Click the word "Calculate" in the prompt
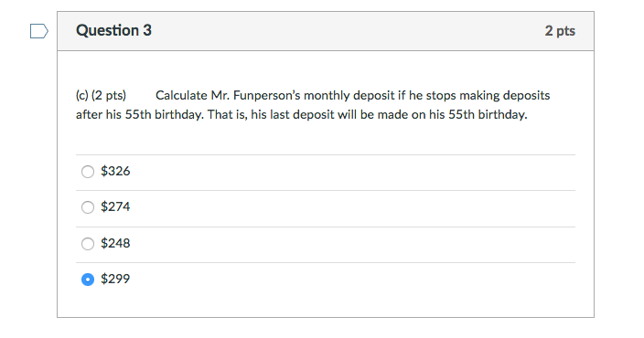 click(181, 96)
